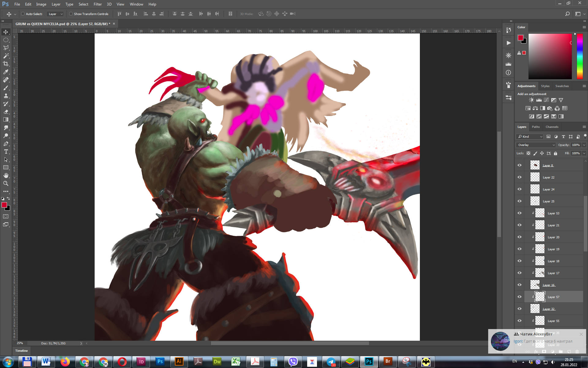Open the Auto-Select Layer dropdown

point(55,14)
